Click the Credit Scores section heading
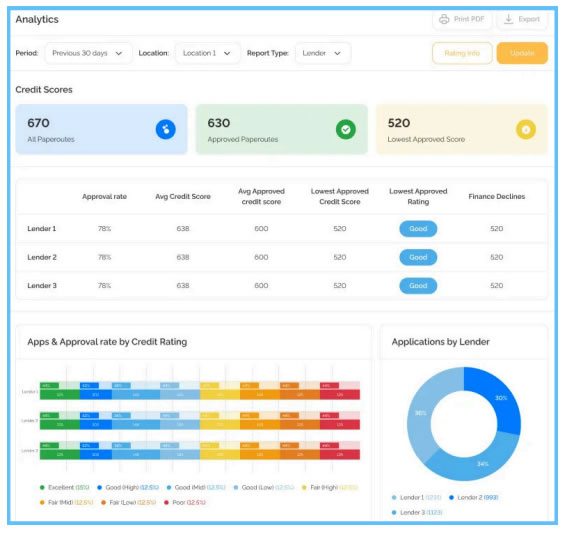This screenshot has width=568, height=538. (x=44, y=89)
